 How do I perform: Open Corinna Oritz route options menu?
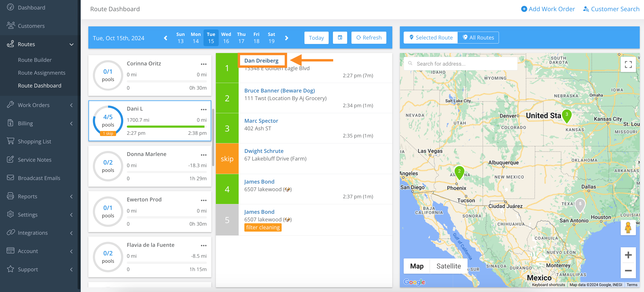[x=204, y=64]
